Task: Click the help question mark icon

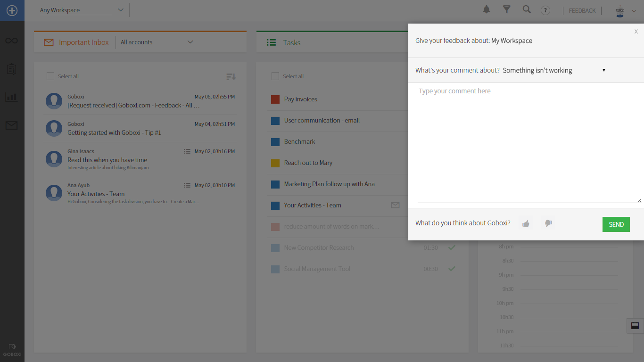Action: coord(545,10)
